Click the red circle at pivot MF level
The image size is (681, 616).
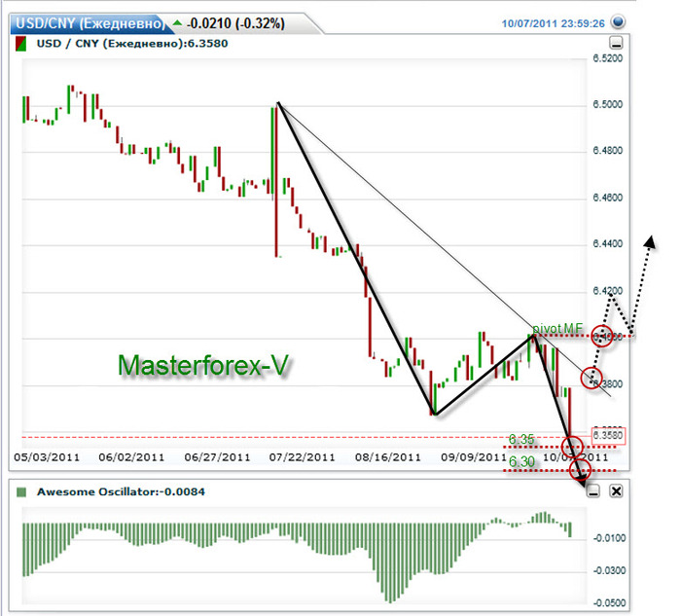603,336
